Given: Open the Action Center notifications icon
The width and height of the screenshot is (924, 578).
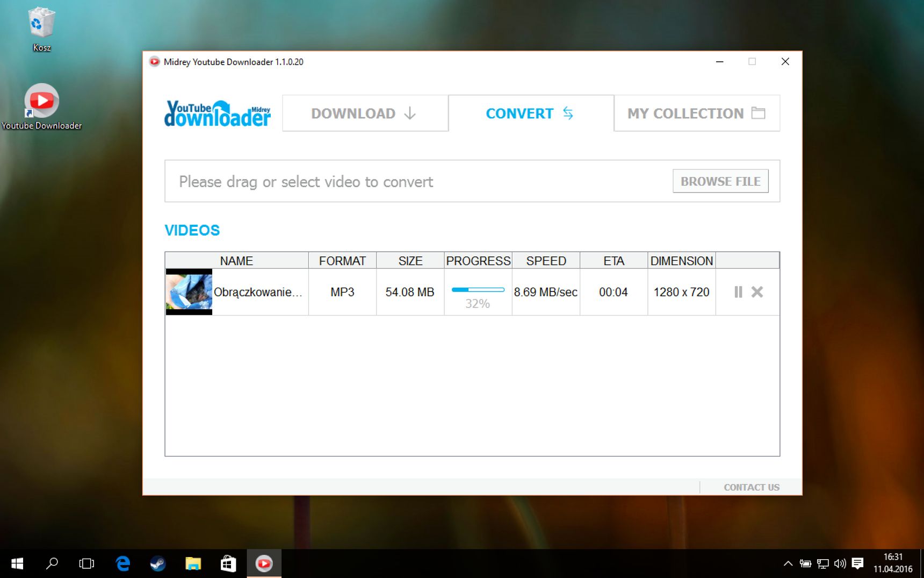Looking at the screenshot, I should point(857,563).
